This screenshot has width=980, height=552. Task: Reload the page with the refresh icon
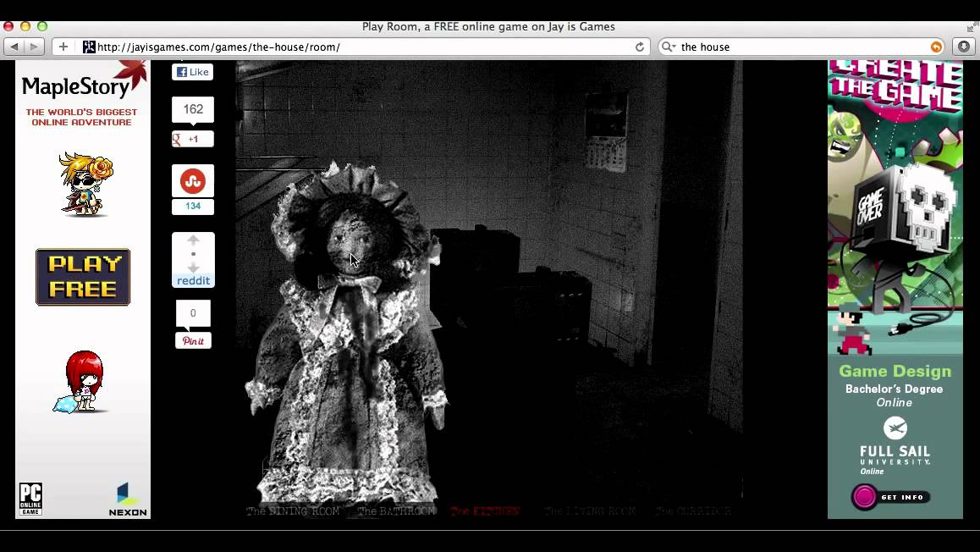pyautogui.click(x=640, y=47)
